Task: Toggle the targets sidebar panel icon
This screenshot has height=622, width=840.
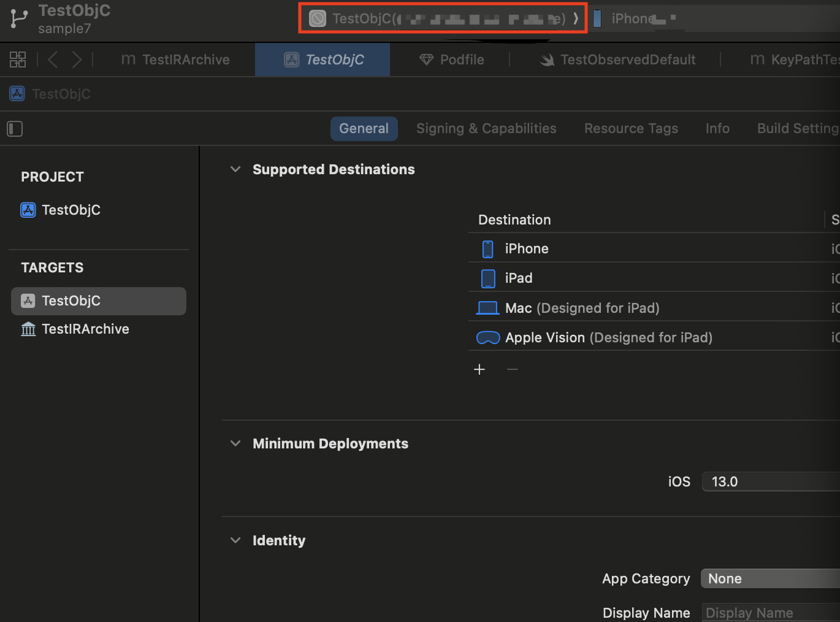Action: pos(15,129)
